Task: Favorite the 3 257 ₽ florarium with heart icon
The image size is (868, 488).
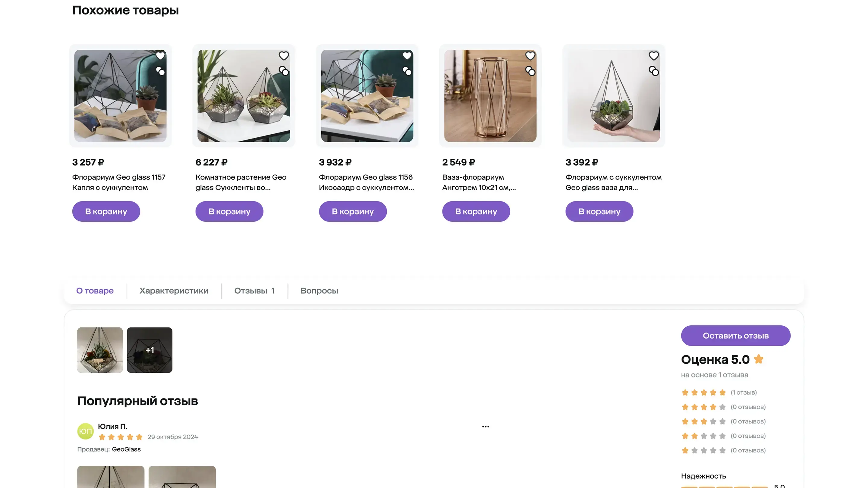Action: 160,55
